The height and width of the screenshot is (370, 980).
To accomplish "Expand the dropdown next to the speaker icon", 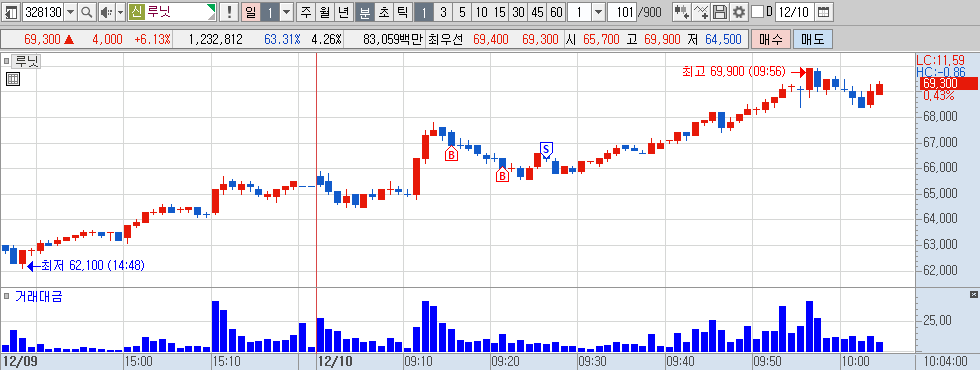I will [120, 11].
